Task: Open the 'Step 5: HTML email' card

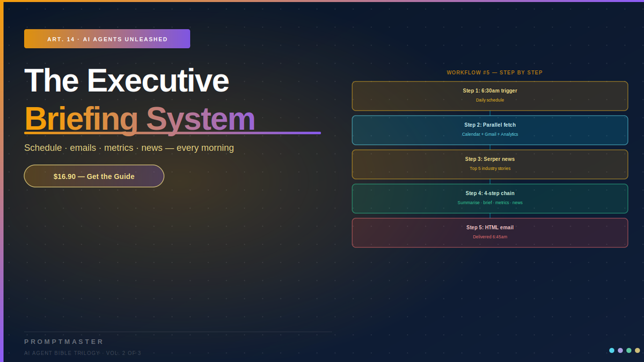Action: point(490,233)
